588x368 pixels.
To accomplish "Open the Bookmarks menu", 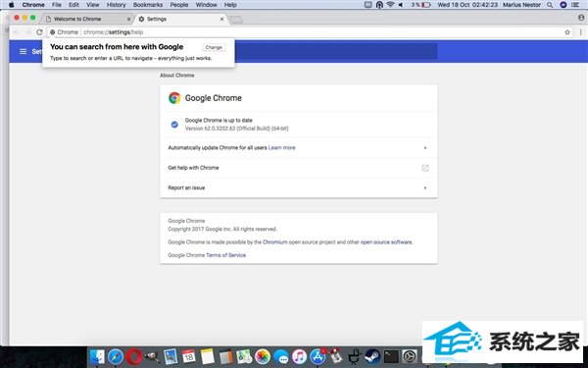I will 148,5.
